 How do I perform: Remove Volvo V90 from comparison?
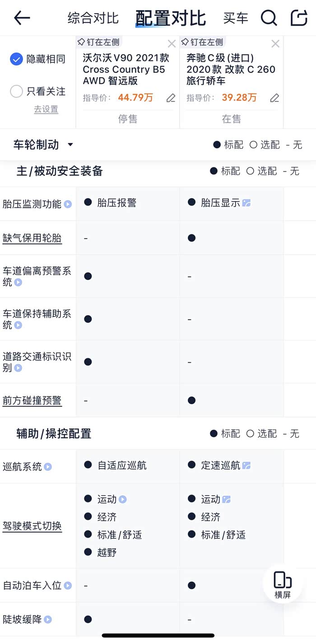click(172, 44)
